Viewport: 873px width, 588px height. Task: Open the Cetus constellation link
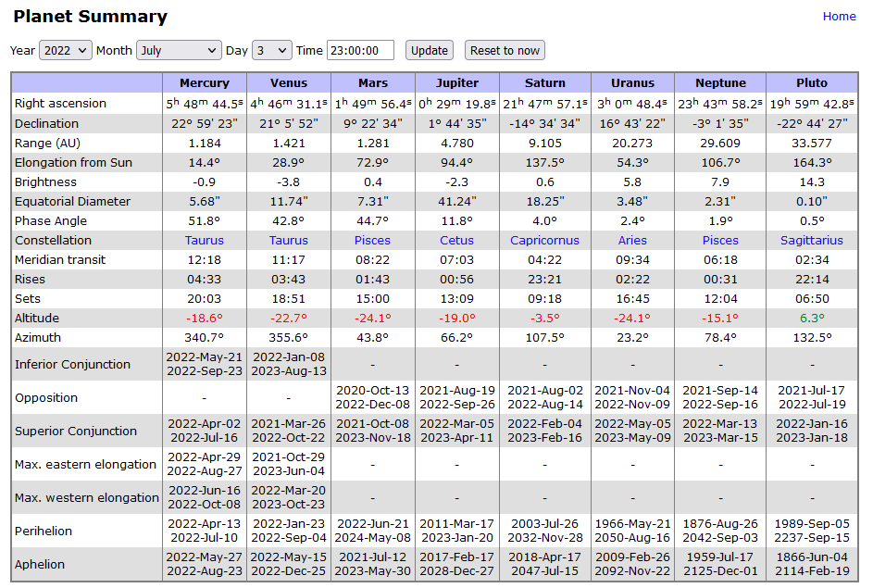[456, 240]
